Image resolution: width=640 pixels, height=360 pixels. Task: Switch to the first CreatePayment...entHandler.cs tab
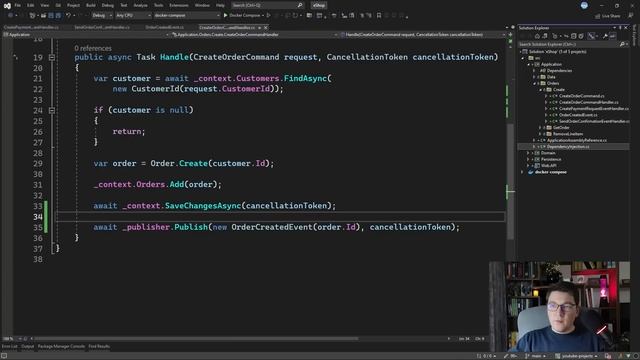coord(31,27)
